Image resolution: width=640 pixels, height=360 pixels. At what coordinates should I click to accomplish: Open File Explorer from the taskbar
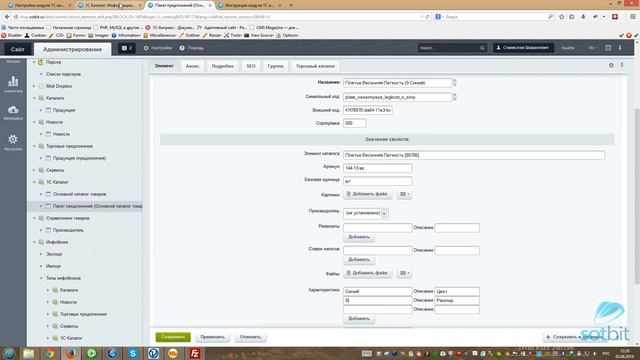[x=29, y=353]
